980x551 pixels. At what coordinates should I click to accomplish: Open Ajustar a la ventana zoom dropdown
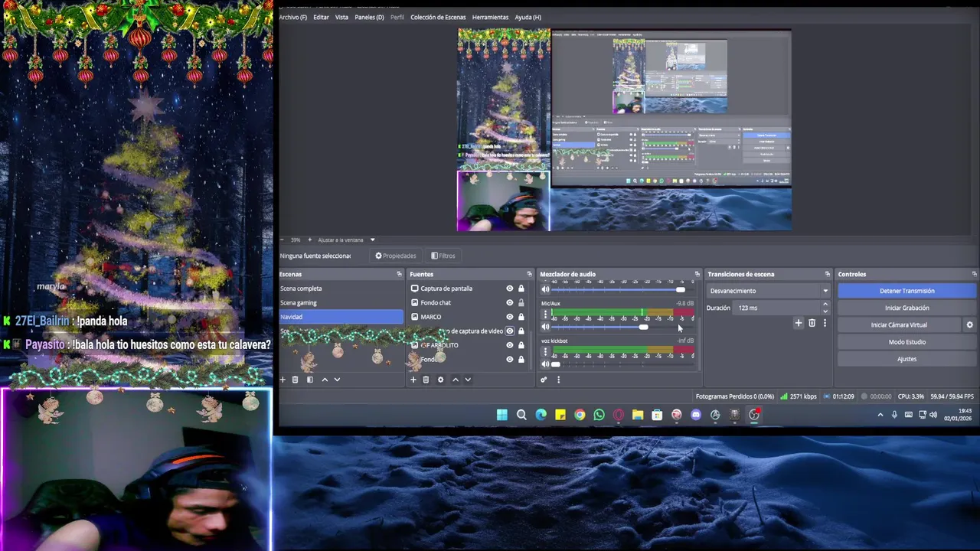pos(346,240)
